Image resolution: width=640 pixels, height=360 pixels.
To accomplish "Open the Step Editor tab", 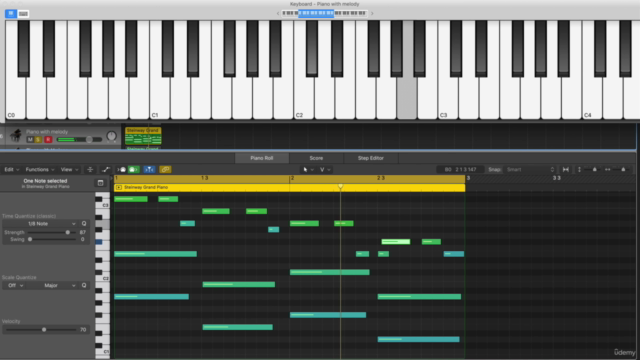I will point(371,158).
